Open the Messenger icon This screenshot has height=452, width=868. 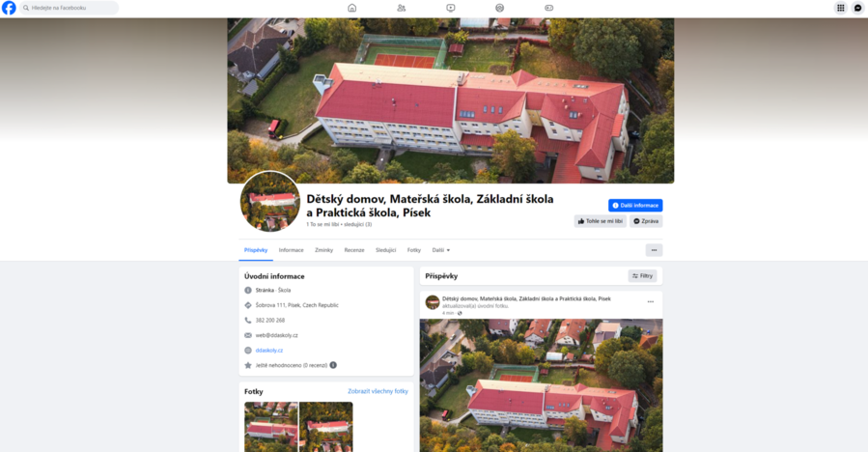pos(858,8)
